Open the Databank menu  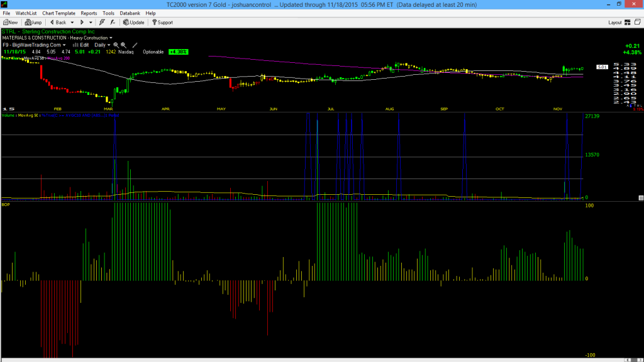tap(130, 13)
